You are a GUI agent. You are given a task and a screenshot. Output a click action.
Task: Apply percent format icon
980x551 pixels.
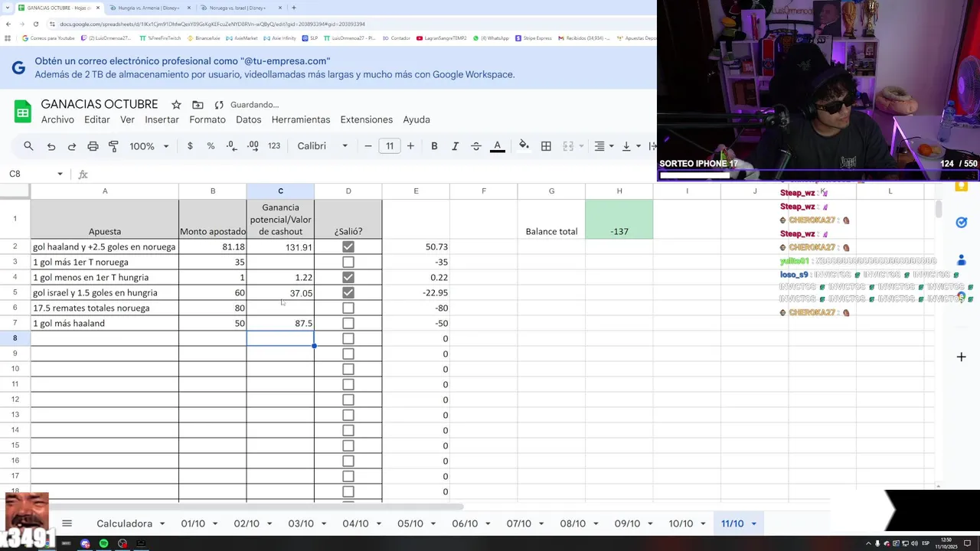tap(211, 146)
